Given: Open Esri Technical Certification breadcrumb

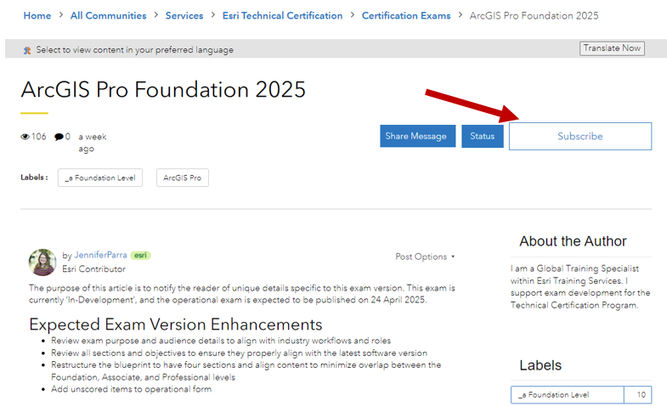Looking at the screenshot, I should [282, 16].
